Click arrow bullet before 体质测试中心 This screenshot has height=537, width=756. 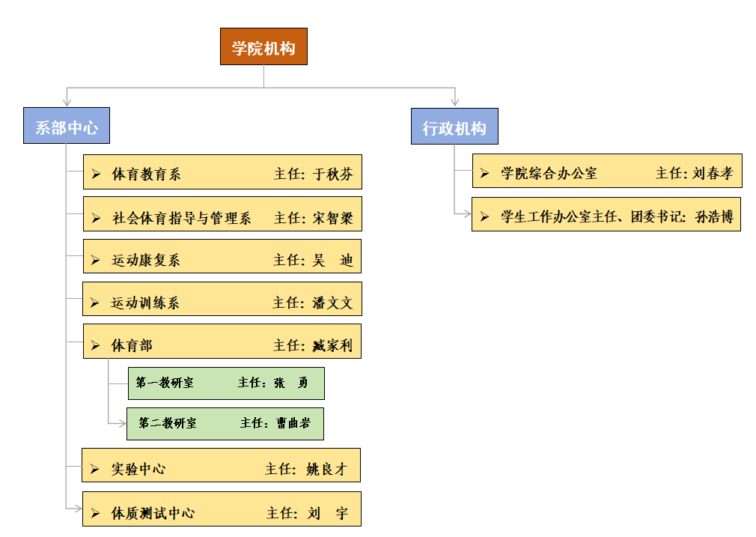96,513
